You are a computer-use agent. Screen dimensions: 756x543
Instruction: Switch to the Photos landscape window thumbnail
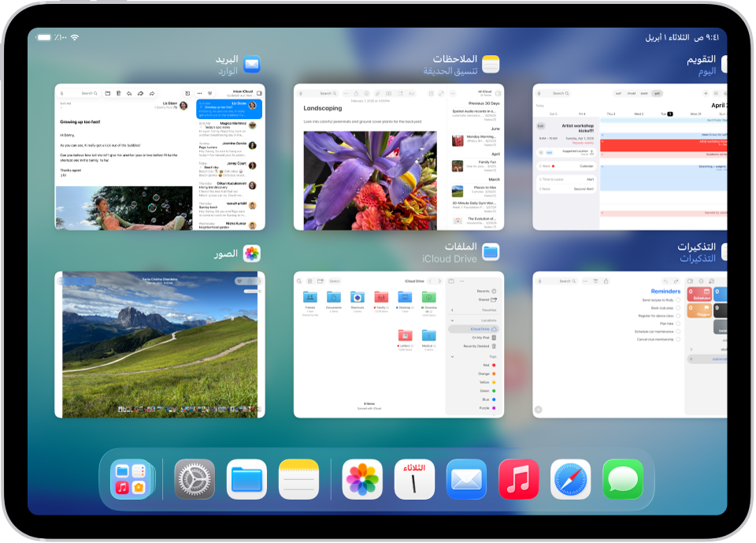160,344
